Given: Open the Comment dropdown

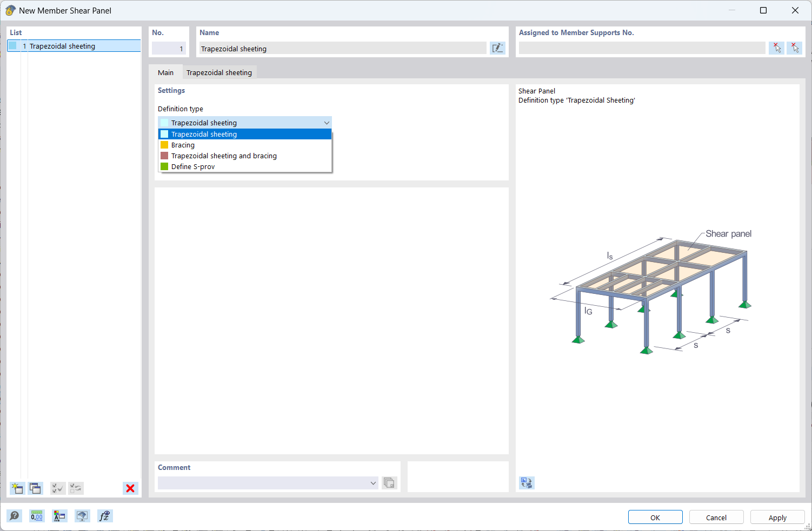Looking at the screenshot, I should point(373,483).
